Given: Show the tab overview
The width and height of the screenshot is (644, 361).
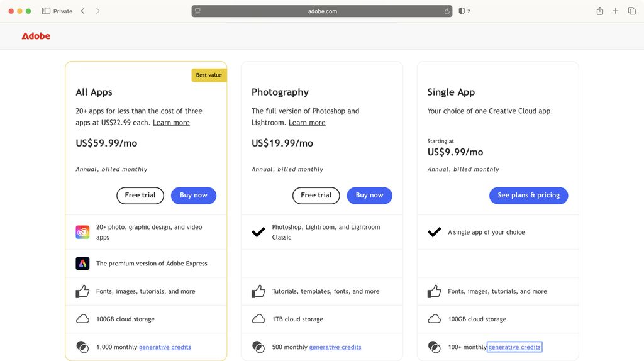Looking at the screenshot, I should [x=632, y=11].
